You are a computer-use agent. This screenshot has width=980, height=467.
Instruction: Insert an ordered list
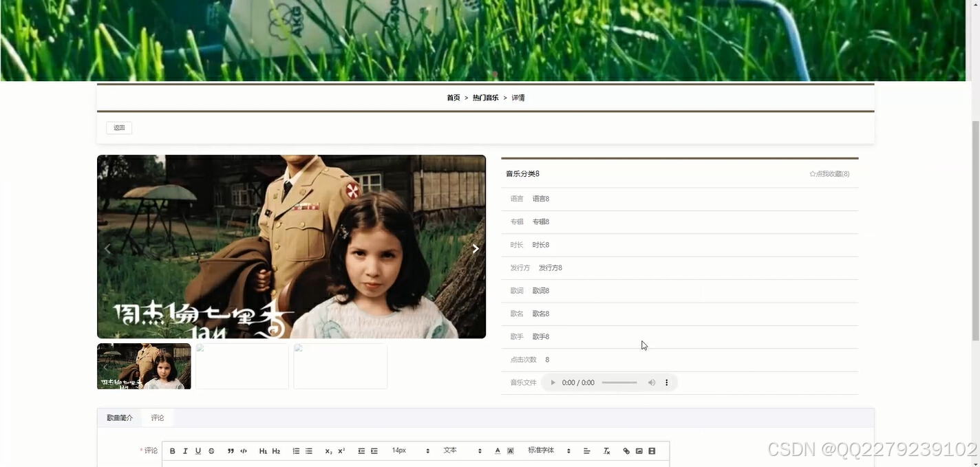pyautogui.click(x=296, y=451)
